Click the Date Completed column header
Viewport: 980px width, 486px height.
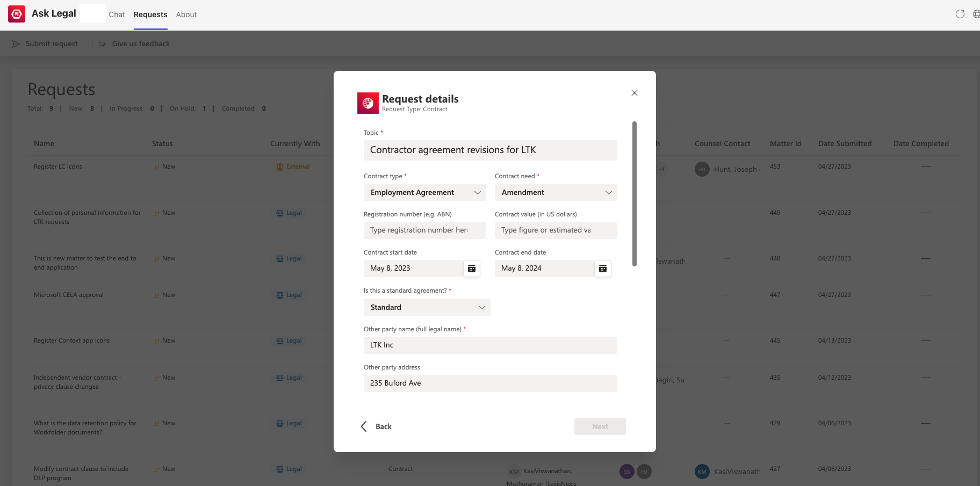(x=921, y=143)
